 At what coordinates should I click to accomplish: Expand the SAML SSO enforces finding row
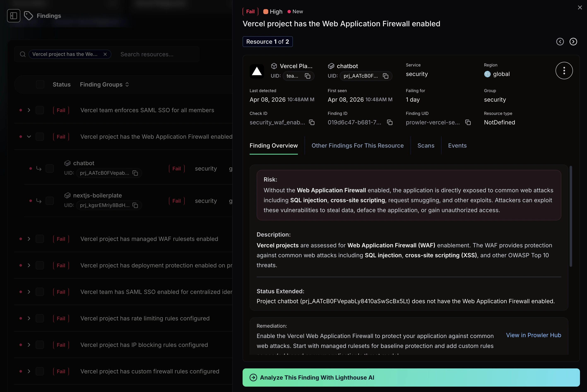[29, 110]
